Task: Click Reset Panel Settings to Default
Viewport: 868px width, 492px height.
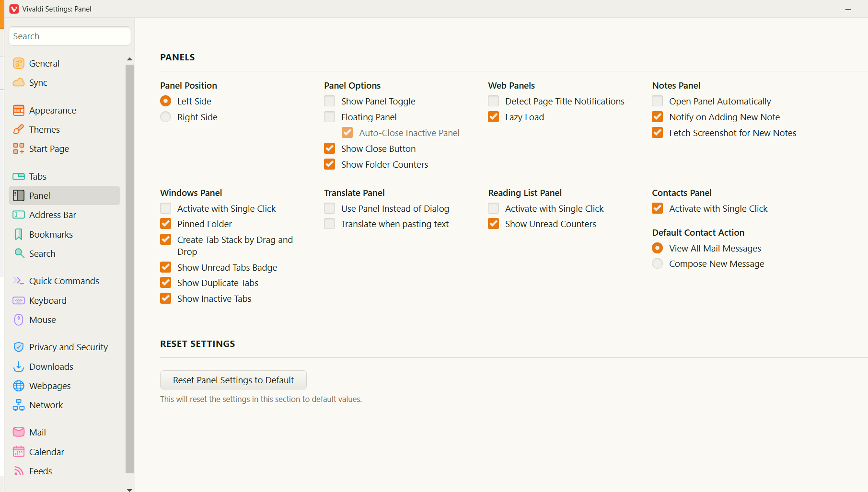Action: [x=233, y=380]
